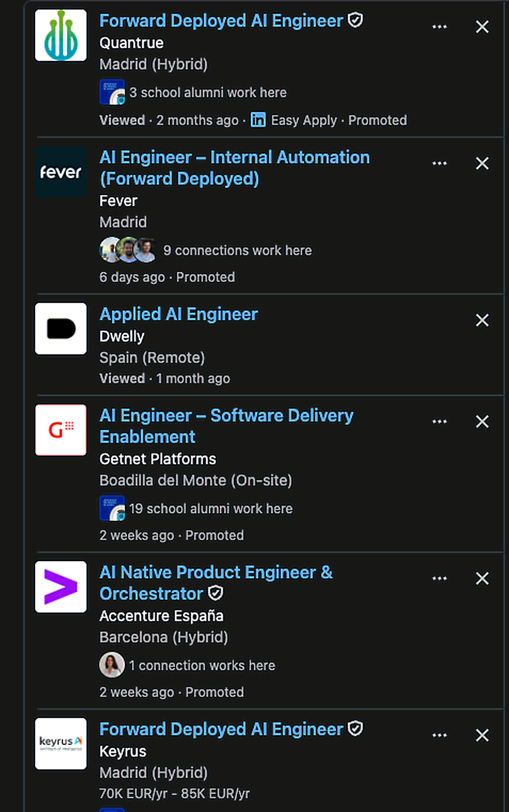Click '9 connections work here' text
Image resolution: width=509 pixels, height=812 pixels.
tap(237, 250)
